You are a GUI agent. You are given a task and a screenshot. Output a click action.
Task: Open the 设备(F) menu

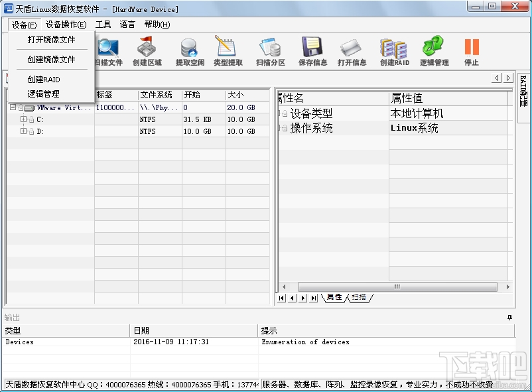24,25
